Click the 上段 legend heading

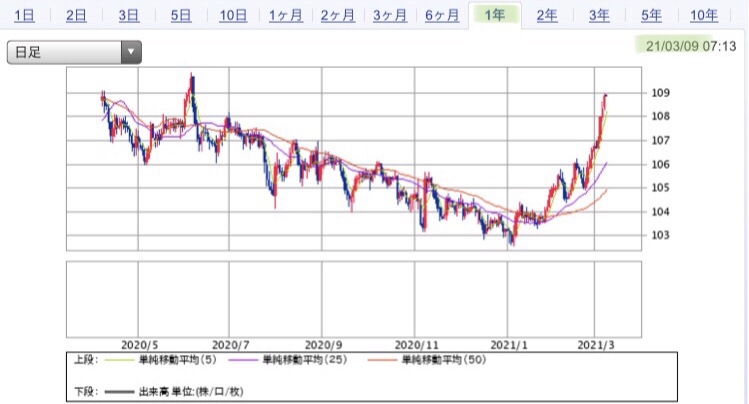point(86,360)
